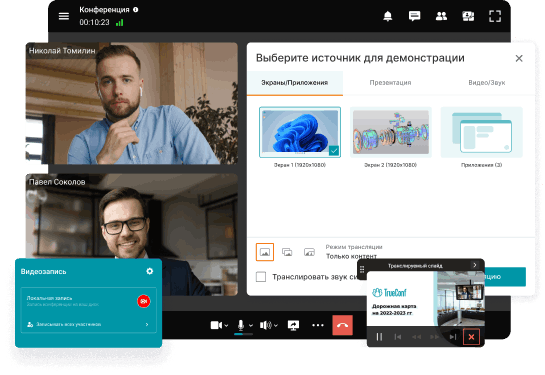The width and height of the screenshot is (545, 375).
Task: Click the Видеозапись panel title
Action: tap(43, 271)
